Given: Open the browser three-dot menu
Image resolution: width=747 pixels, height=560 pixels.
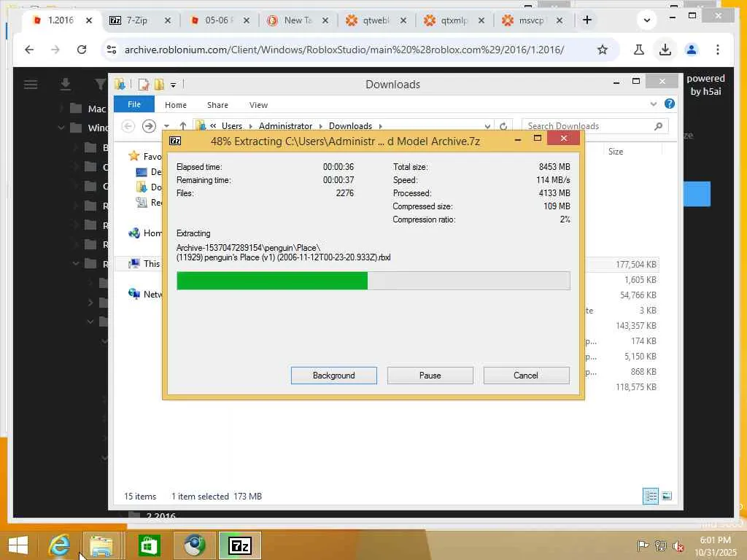Looking at the screenshot, I should click(718, 50).
